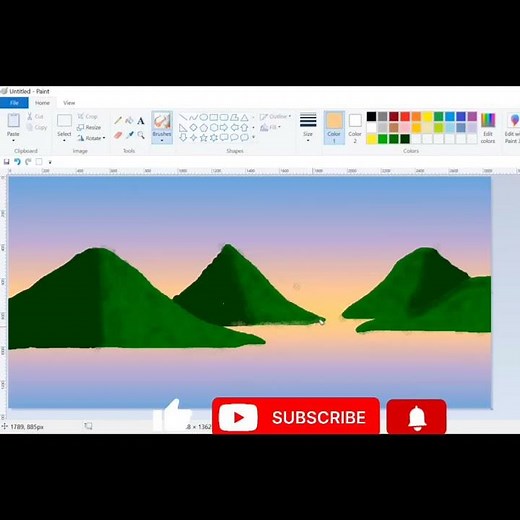This screenshot has height=520, width=520.
Task: Click the Redo arrow in quick access toolbar
Action: tap(28, 162)
